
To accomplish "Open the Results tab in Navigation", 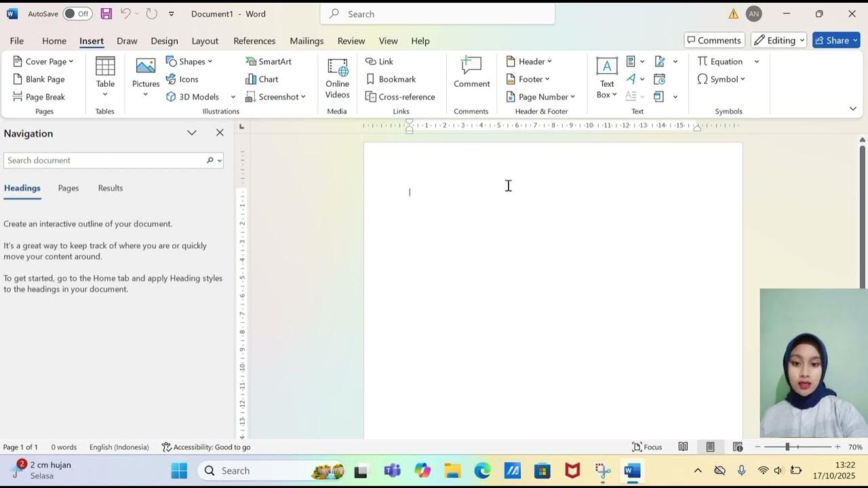I will (x=111, y=188).
